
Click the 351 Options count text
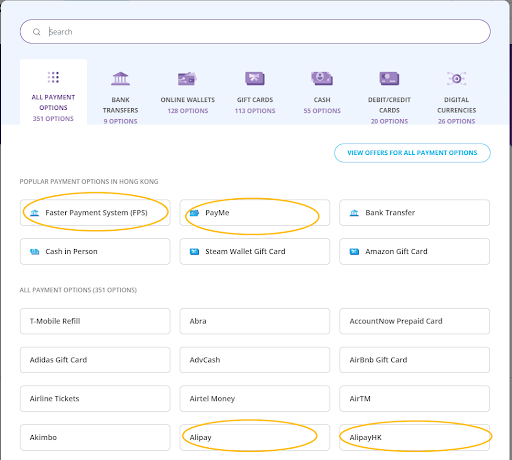(x=53, y=119)
